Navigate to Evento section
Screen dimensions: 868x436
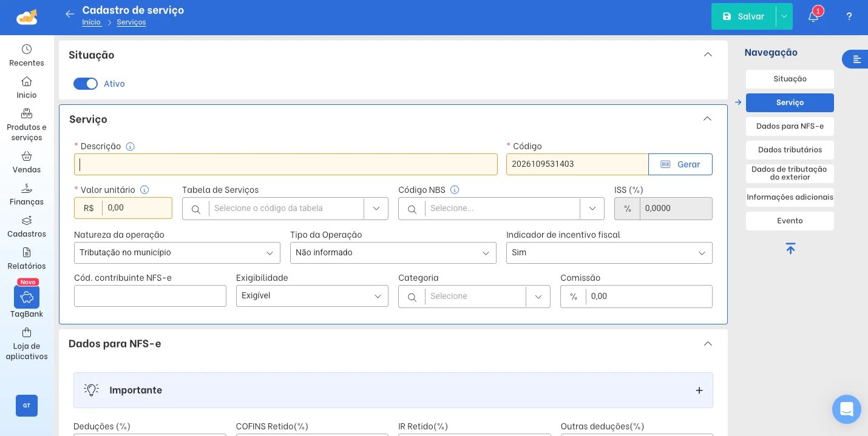tap(790, 221)
